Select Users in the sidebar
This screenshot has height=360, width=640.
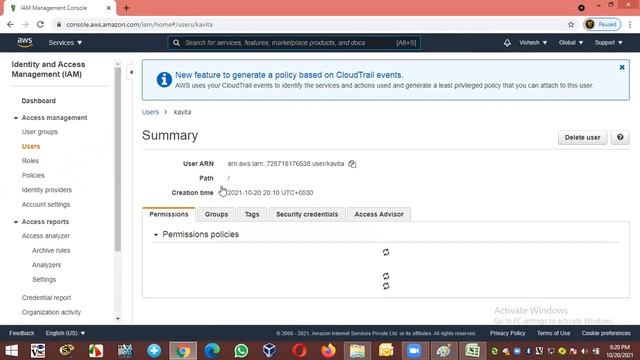click(x=31, y=146)
